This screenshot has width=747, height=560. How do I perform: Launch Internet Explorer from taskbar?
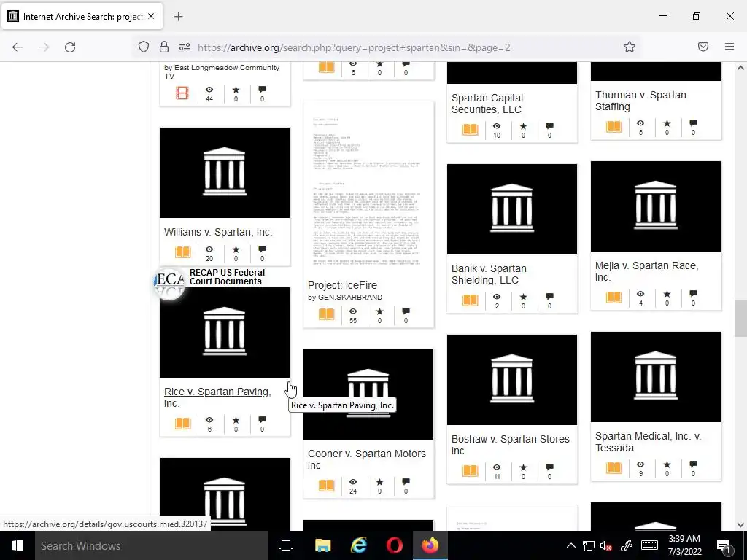tap(359, 545)
